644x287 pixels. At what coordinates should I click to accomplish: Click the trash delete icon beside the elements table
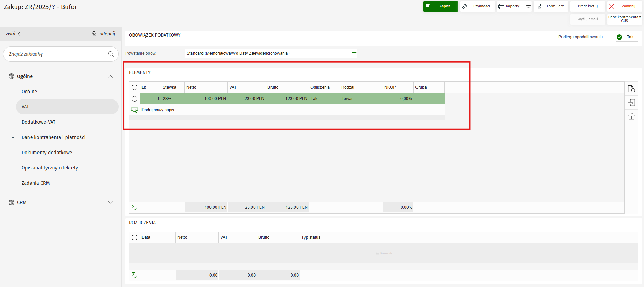[x=631, y=117]
